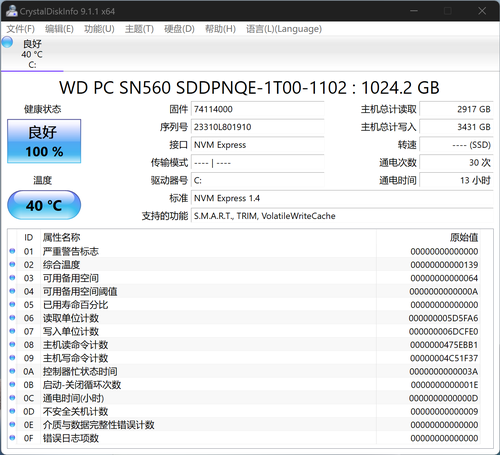Click status dot beside 0F 错误日志项数

click(x=12, y=438)
